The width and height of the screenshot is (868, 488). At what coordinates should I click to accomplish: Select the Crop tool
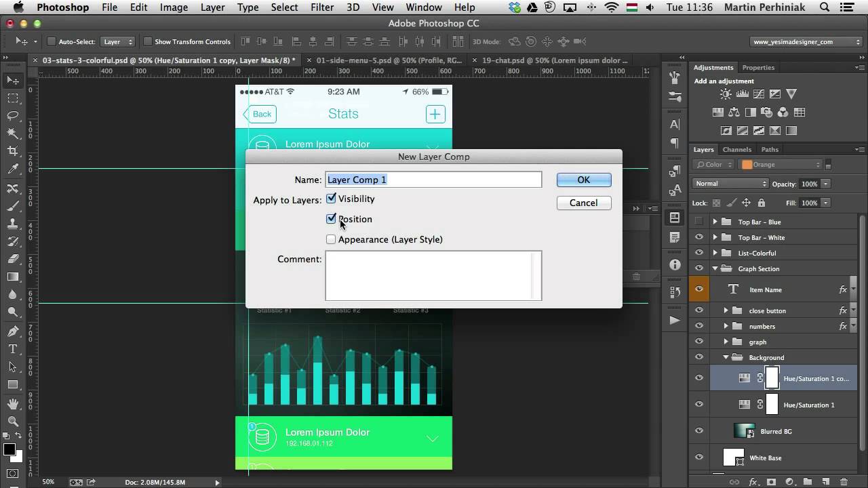tap(13, 151)
